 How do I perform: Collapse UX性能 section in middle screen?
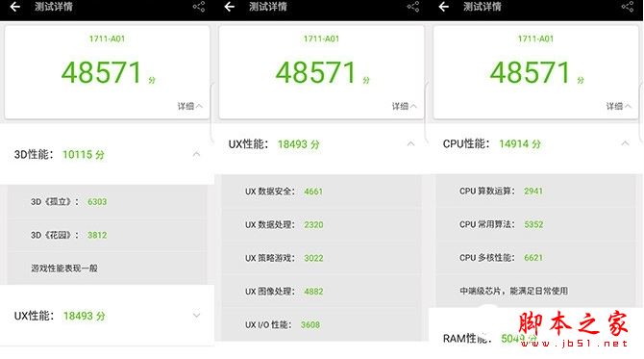pos(410,143)
